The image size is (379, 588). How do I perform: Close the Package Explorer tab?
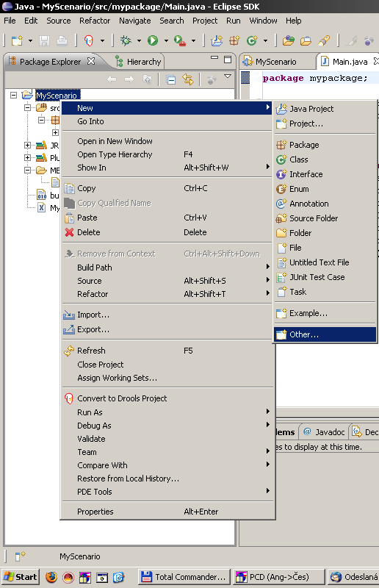click(91, 61)
